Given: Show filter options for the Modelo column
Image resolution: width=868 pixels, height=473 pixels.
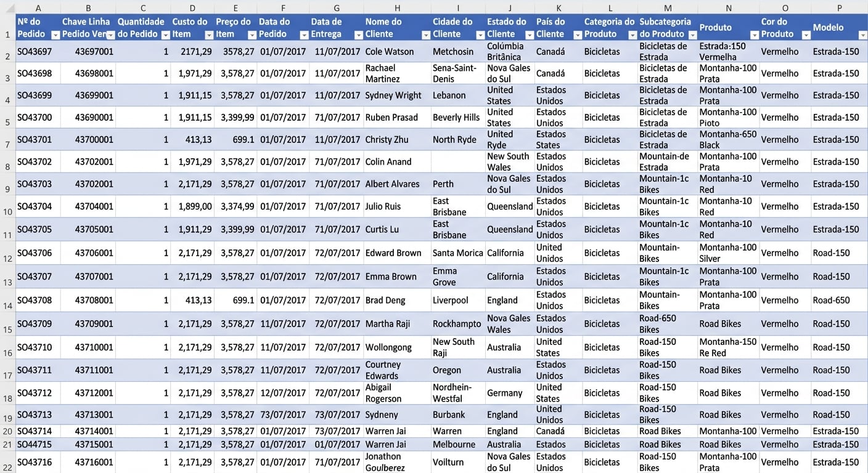Looking at the screenshot, I should [x=862, y=35].
